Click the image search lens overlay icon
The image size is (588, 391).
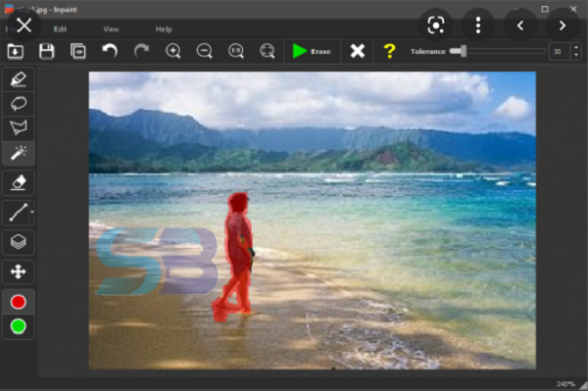click(436, 25)
